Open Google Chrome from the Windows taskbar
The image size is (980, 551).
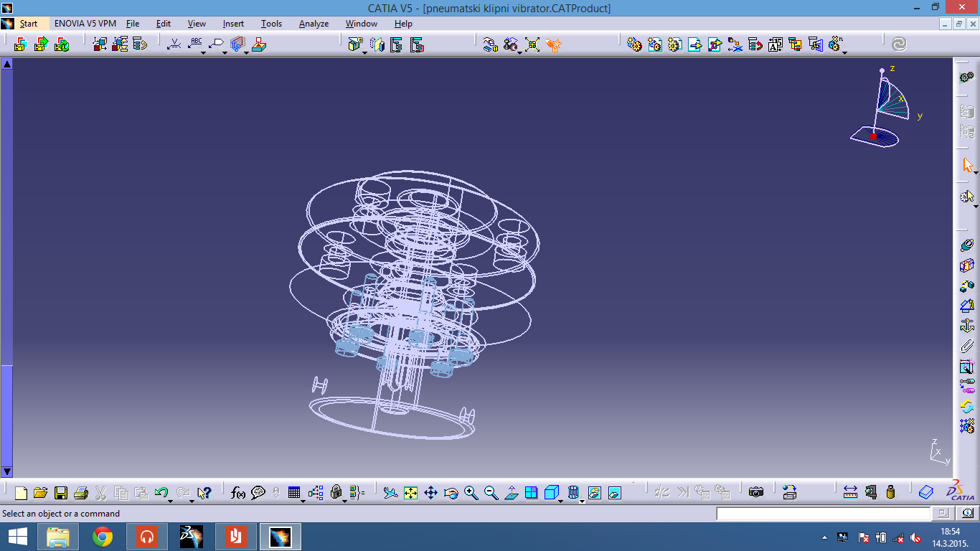(103, 537)
